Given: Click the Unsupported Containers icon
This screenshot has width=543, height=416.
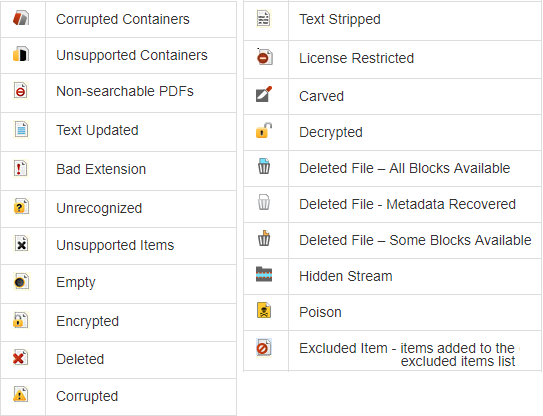Looking at the screenshot, I should [21, 54].
